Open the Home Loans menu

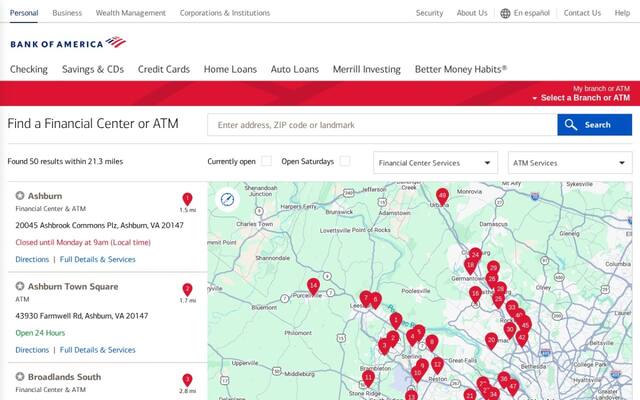(230, 69)
